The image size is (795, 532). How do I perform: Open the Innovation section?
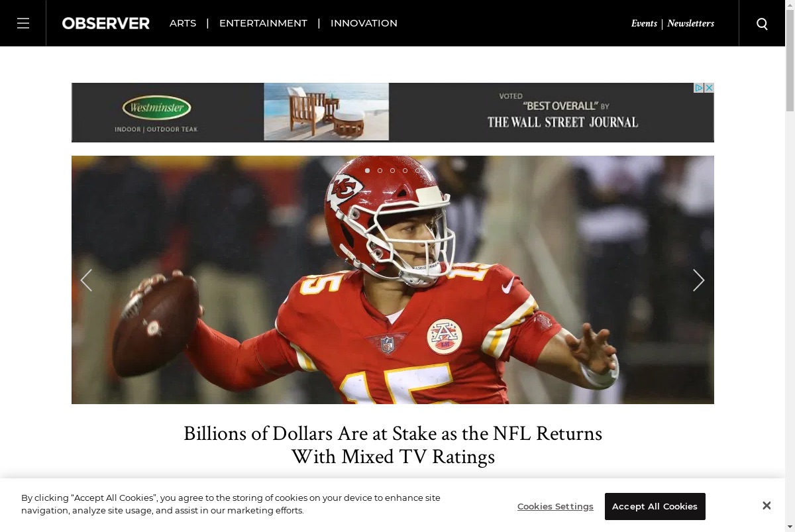[364, 23]
